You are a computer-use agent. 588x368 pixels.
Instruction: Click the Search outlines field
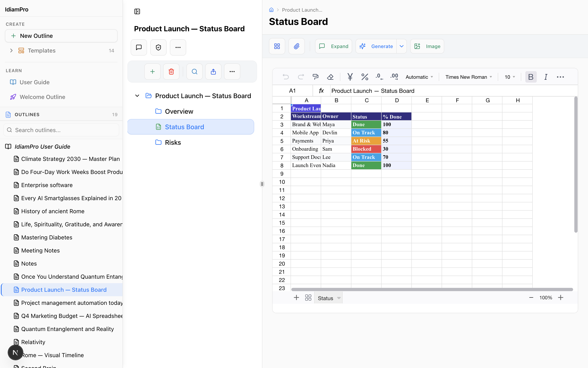point(61,130)
